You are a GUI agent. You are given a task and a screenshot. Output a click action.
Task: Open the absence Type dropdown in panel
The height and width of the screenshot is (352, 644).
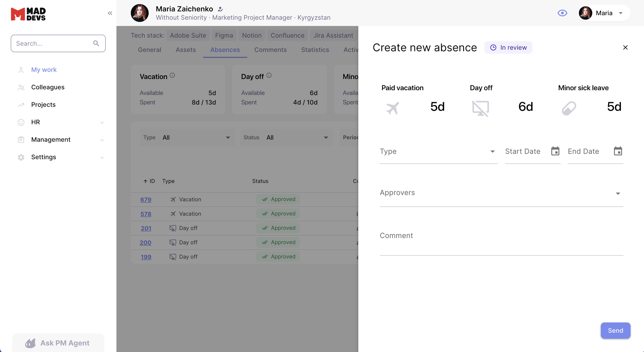[439, 151]
